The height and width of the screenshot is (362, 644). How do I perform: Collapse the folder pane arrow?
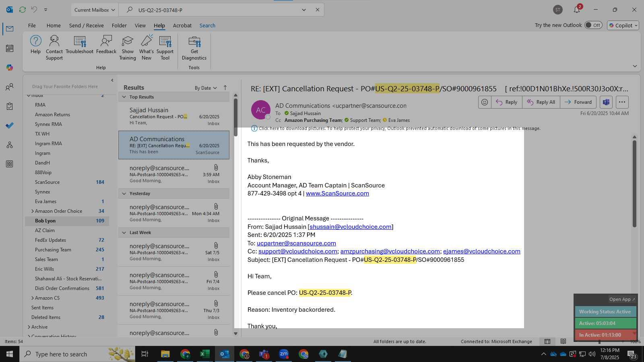(x=112, y=80)
